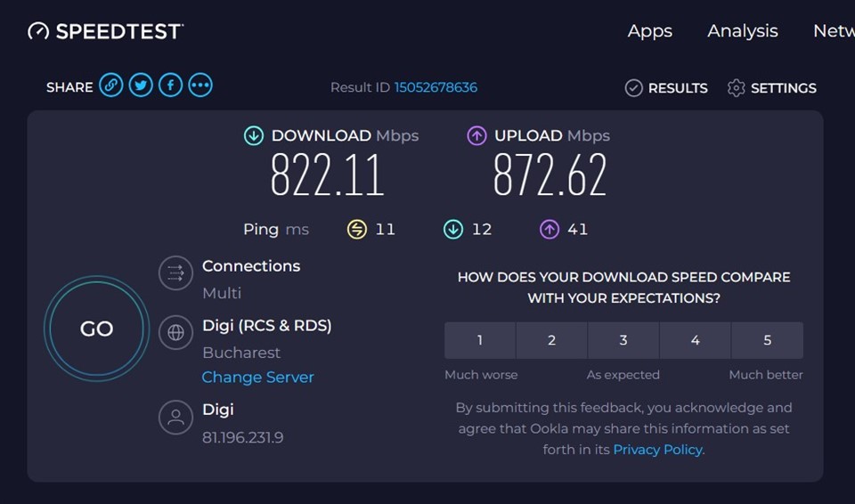Click the Change Server link

tap(257, 378)
